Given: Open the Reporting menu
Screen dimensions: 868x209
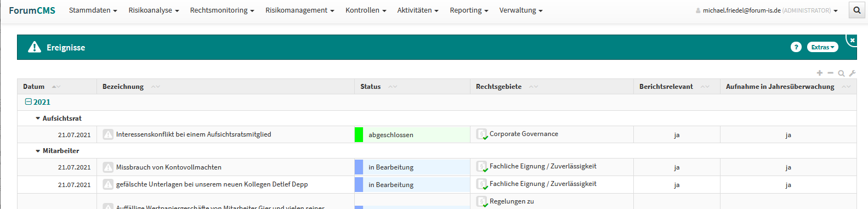Looking at the screenshot, I should 469,10.
